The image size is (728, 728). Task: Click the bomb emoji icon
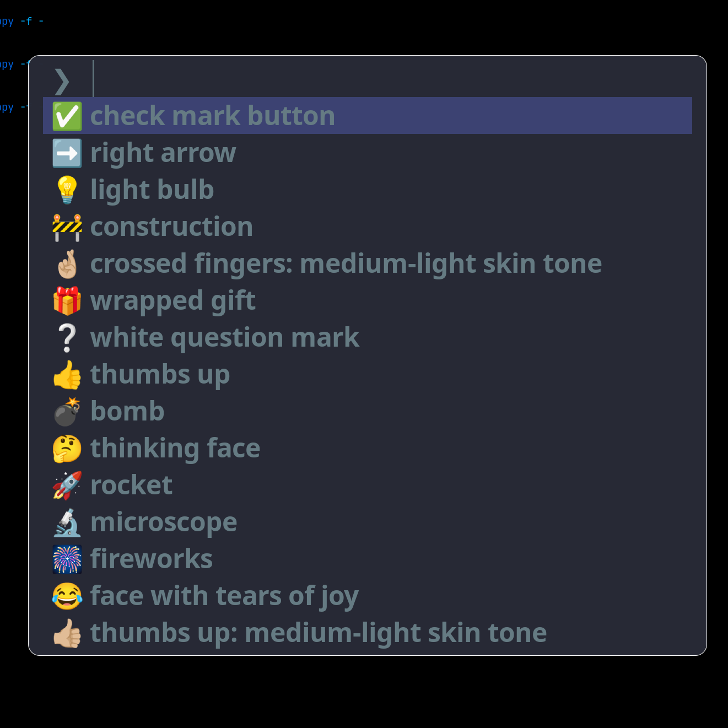point(67,411)
